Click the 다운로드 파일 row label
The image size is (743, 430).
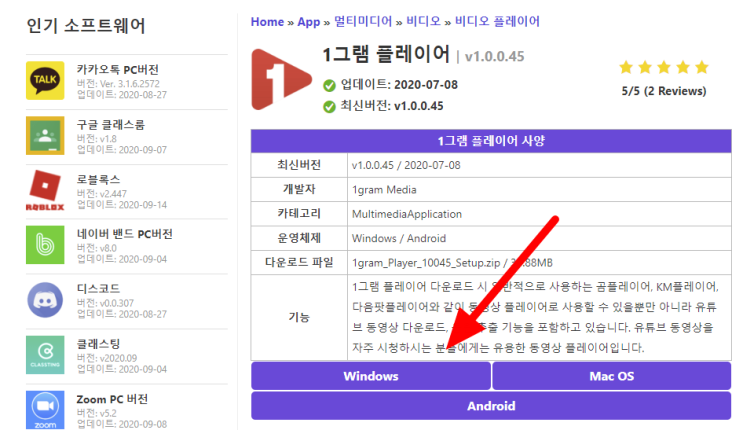click(299, 262)
